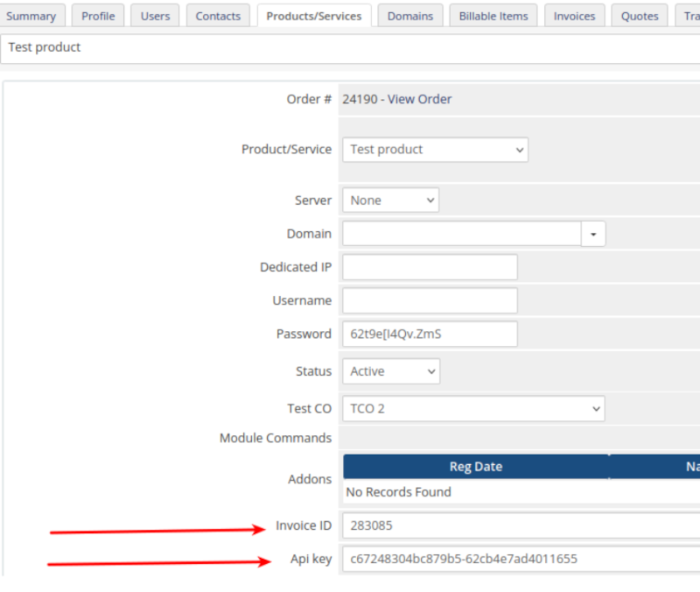Open the Test CO dropdown
700x592 pixels.
point(473,408)
